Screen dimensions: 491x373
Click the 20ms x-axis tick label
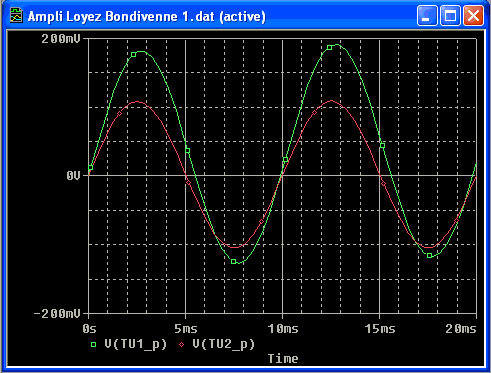pos(461,329)
